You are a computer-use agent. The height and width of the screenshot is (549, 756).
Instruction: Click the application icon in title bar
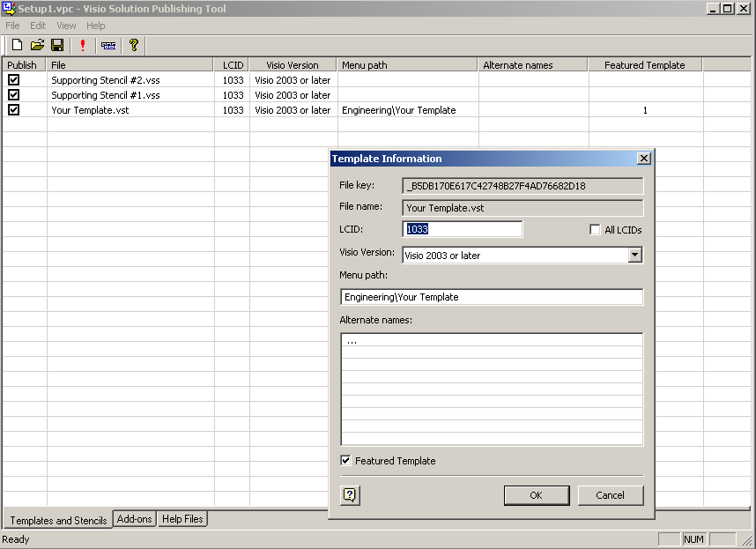click(x=9, y=9)
